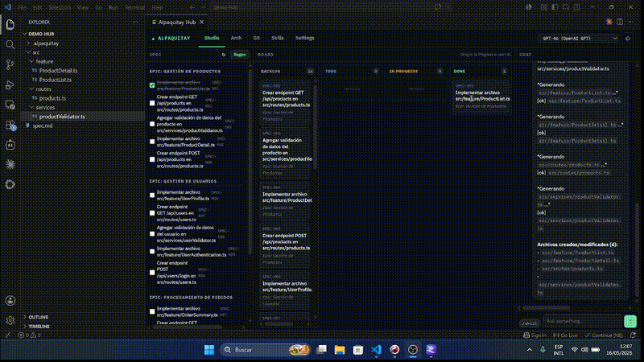Open the round icon below the starburst

pos(10,184)
